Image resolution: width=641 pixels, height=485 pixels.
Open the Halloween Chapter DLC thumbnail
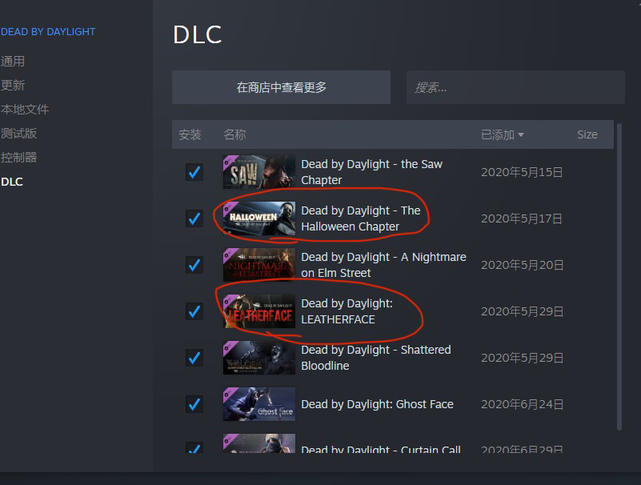[259, 218]
